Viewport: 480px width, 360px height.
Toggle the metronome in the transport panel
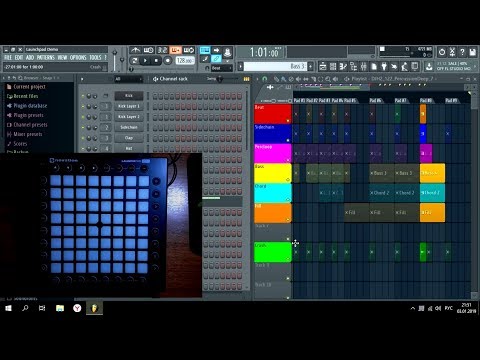tap(135, 50)
